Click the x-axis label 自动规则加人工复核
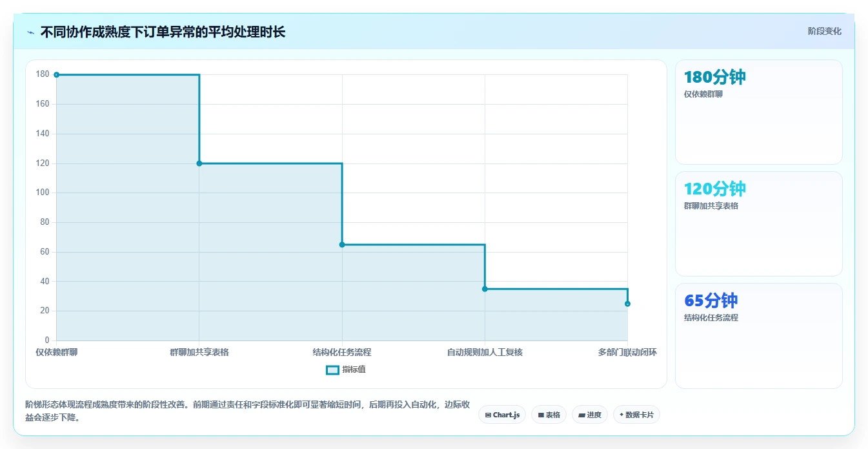This screenshot has width=868, height=449. 485,352
